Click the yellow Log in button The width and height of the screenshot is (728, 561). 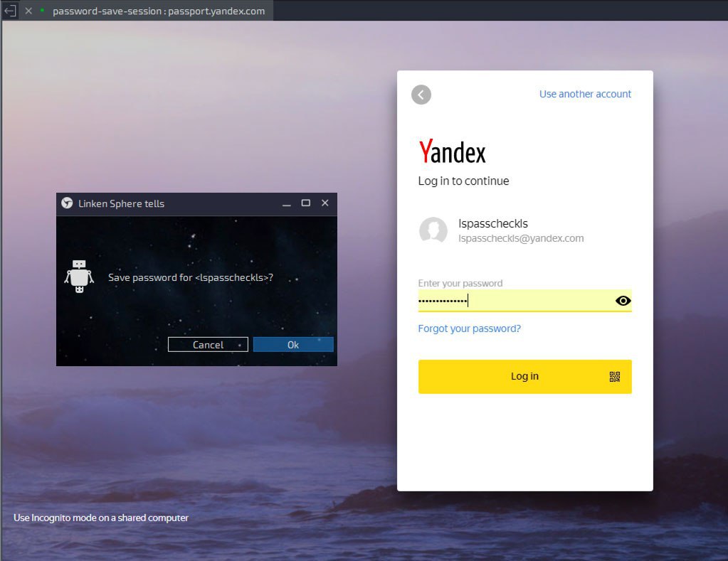(x=524, y=376)
